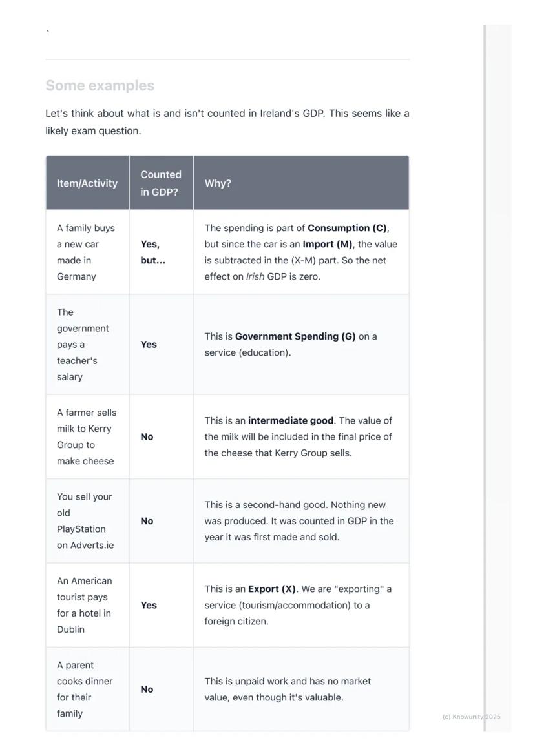Select the 'A family buys a new car' cell
Viewport: 535px width, 756px height.
point(86,252)
